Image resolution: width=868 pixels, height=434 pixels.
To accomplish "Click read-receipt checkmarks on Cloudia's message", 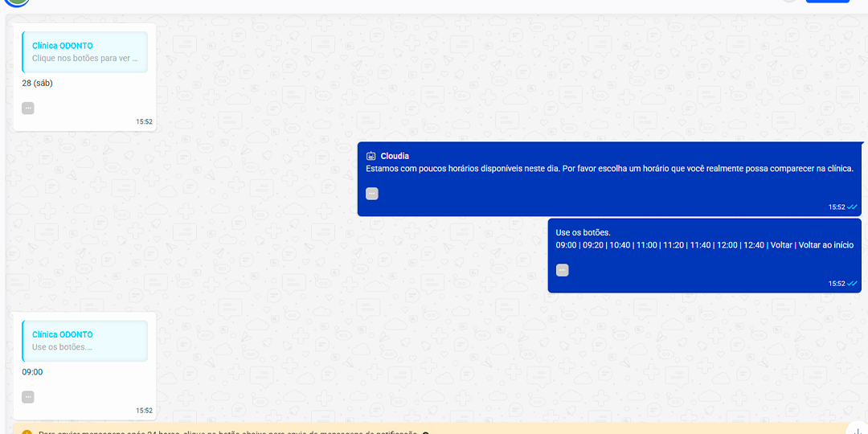I will [852, 207].
